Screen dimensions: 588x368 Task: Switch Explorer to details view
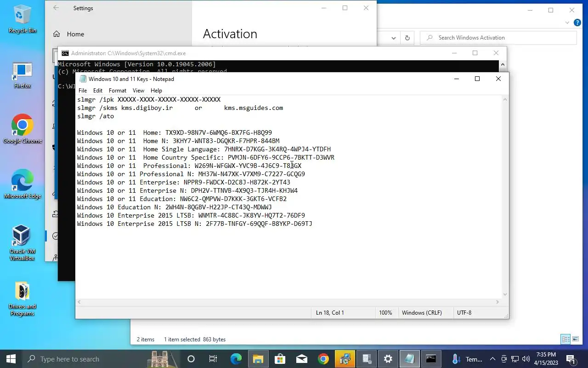point(565,339)
